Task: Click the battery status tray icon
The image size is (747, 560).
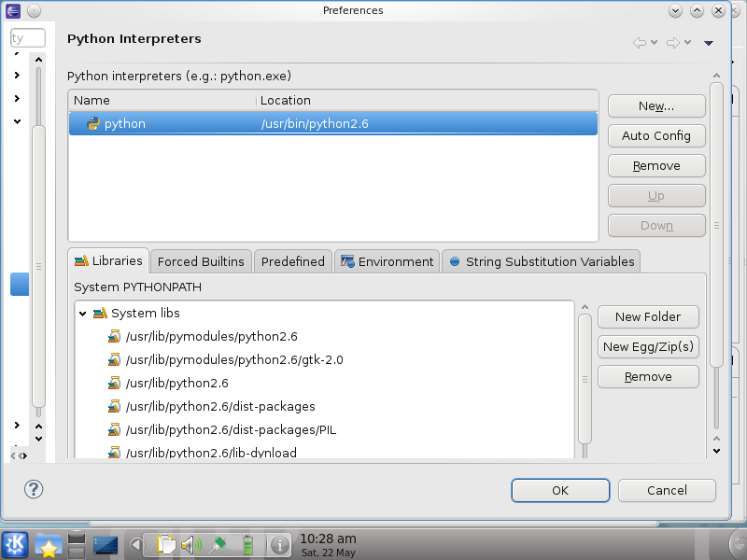Action: coord(248,544)
